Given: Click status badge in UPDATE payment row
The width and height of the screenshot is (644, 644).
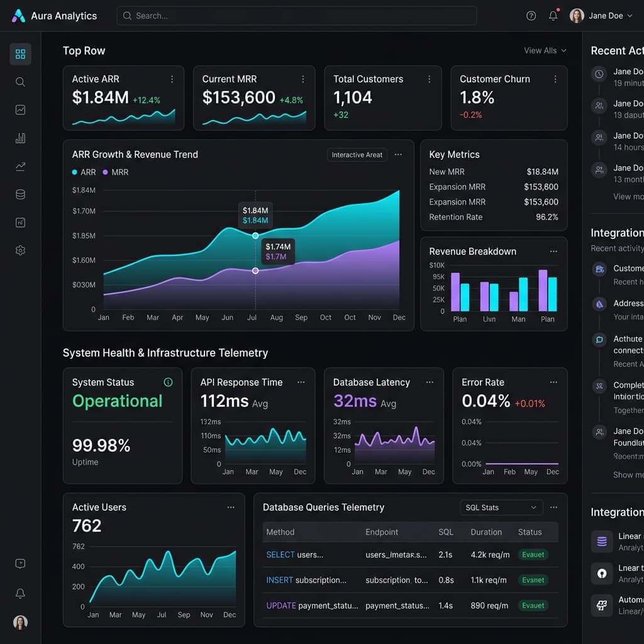Looking at the screenshot, I should click(533, 606).
